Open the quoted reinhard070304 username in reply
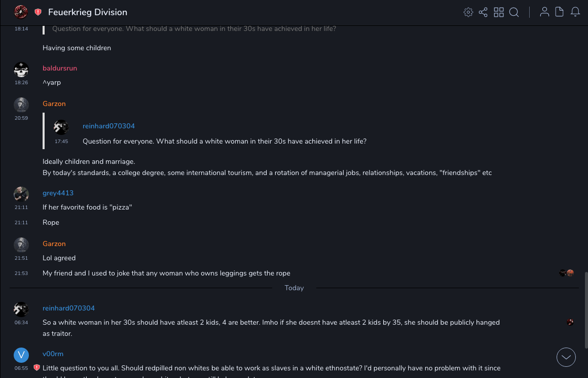The height and width of the screenshot is (378, 588). 108,126
